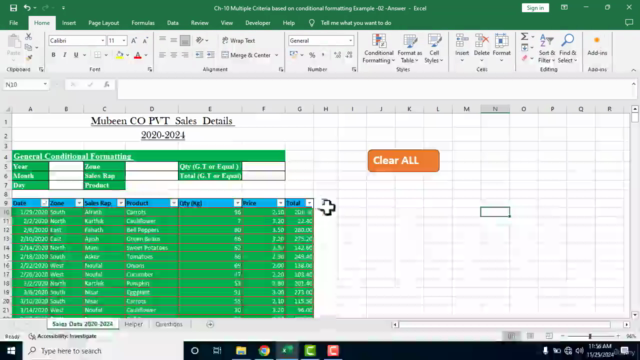Switch to the Formulas ribbon tab

(143, 23)
